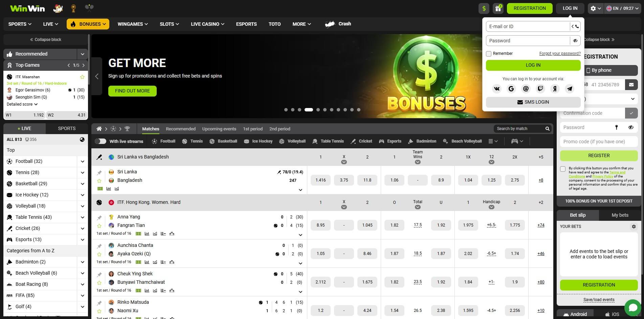Open the ESPORTS menu item

(x=246, y=24)
